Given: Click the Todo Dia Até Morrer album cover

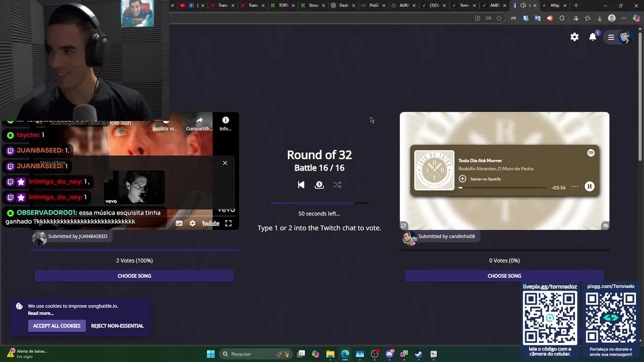Looking at the screenshot, I should coord(434,170).
